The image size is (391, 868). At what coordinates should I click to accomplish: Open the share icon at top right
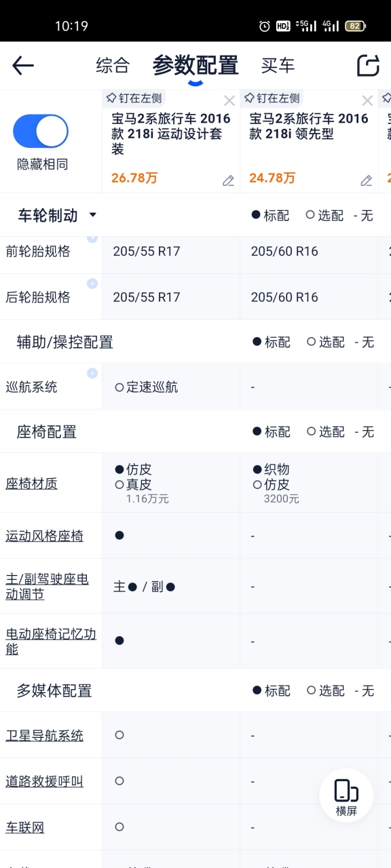pos(368,65)
